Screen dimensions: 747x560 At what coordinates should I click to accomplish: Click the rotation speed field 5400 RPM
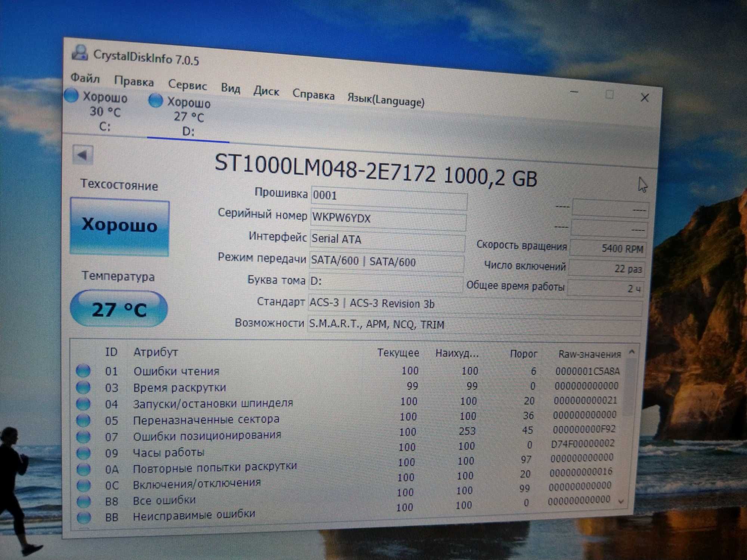[x=608, y=248]
